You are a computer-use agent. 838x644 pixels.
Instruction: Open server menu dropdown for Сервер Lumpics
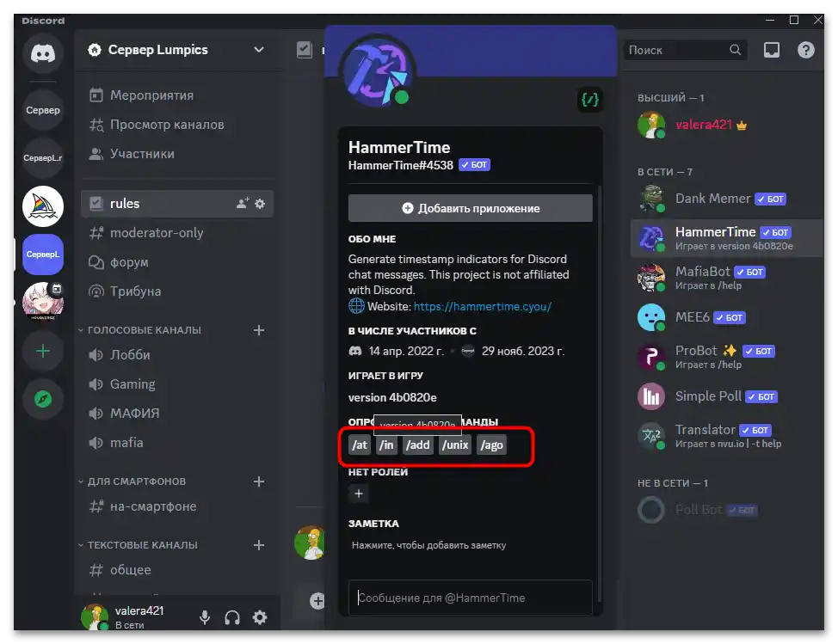click(x=259, y=50)
